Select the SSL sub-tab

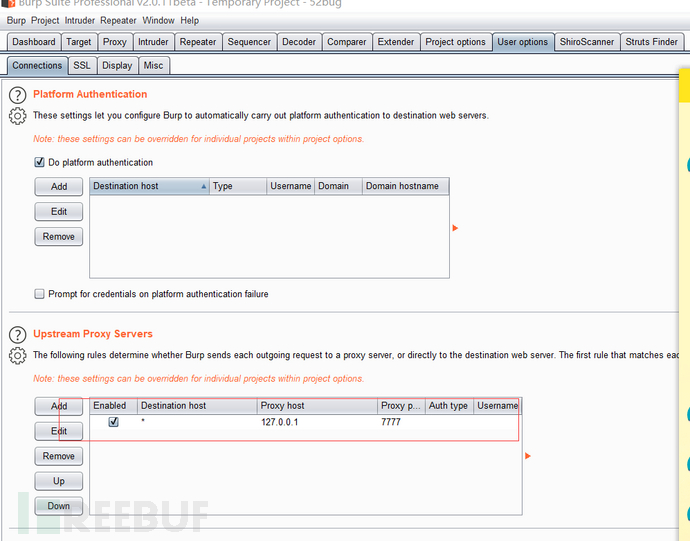pyautogui.click(x=82, y=66)
